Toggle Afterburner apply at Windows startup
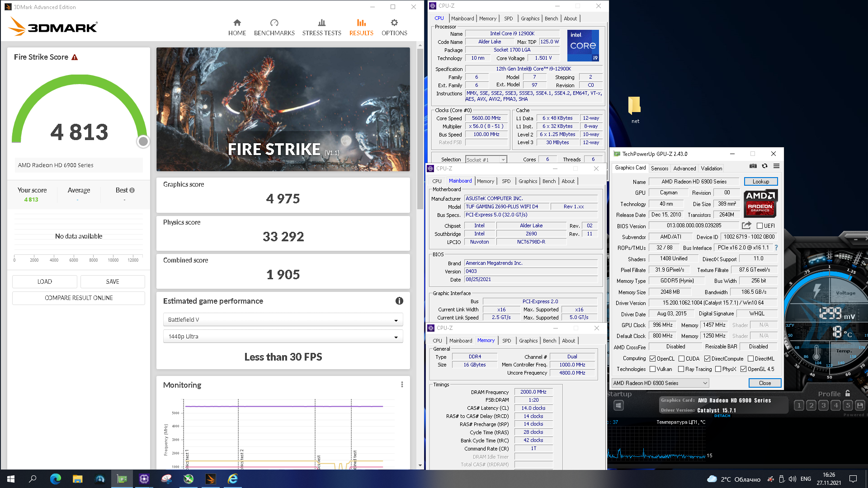The height and width of the screenshot is (488, 868). coord(619,406)
